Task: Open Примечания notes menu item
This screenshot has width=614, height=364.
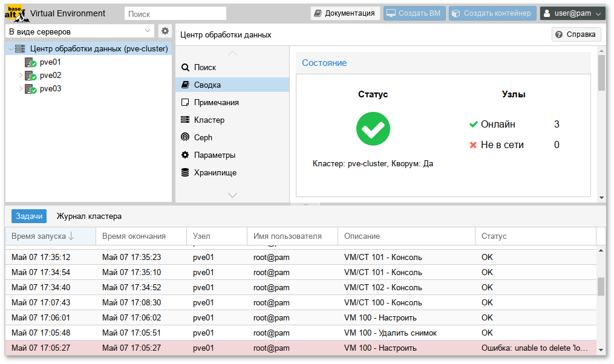Action: (x=216, y=102)
